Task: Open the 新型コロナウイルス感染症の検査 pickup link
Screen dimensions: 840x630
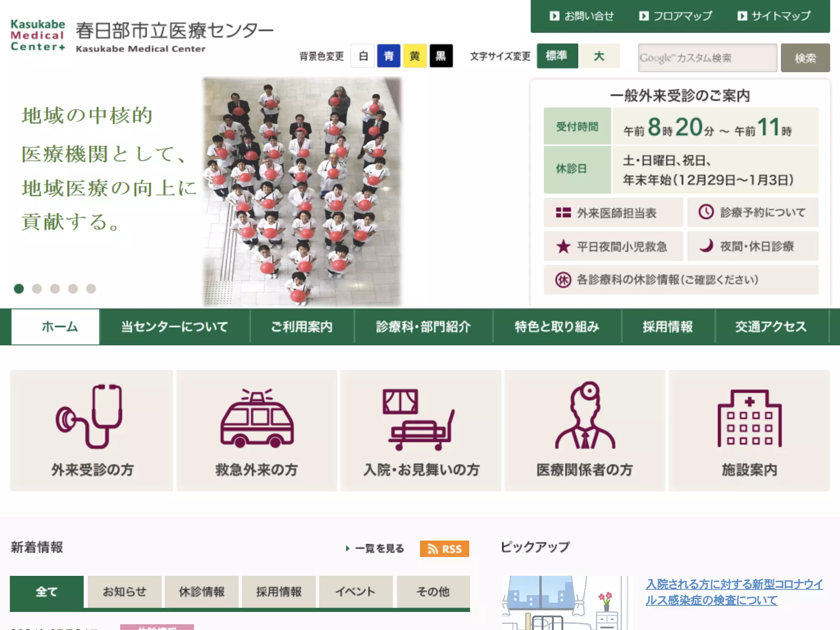Action: click(734, 592)
